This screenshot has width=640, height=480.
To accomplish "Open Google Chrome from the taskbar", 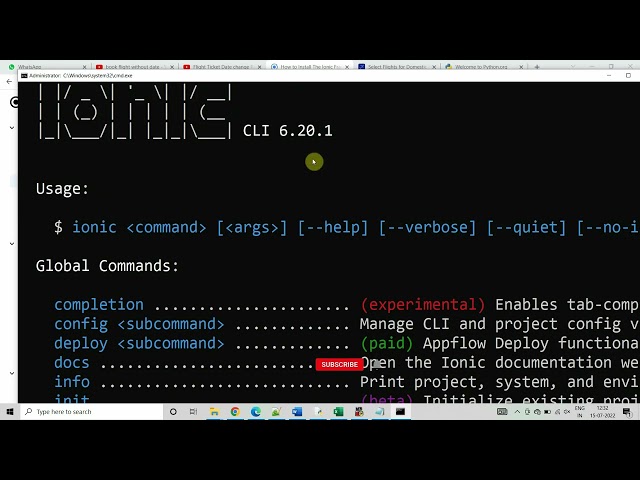I will [x=235, y=412].
